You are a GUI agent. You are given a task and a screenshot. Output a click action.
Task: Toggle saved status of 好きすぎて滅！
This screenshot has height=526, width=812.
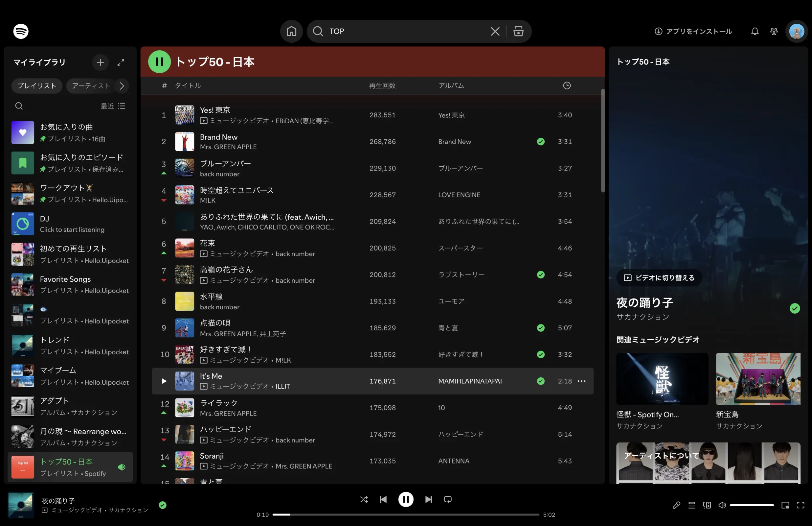pyautogui.click(x=540, y=354)
